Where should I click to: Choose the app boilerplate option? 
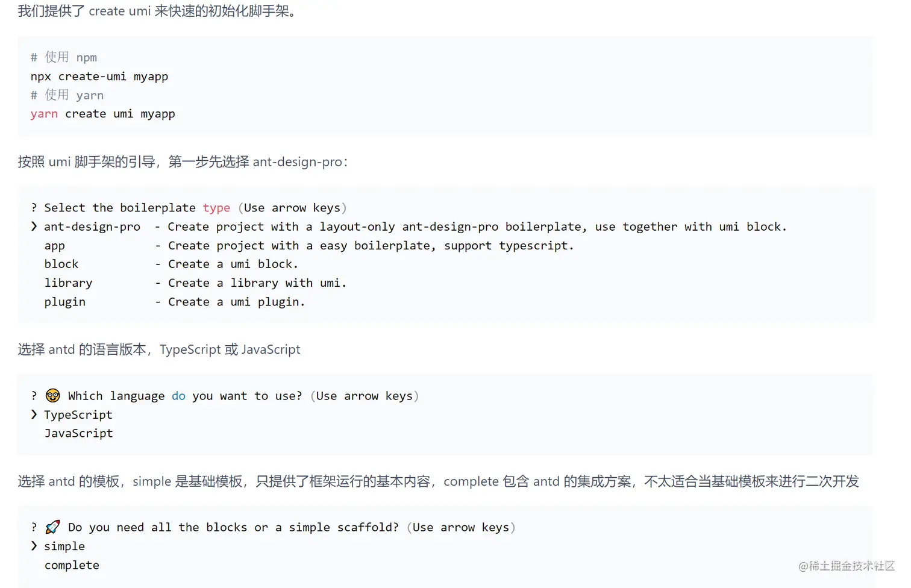pos(54,246)
